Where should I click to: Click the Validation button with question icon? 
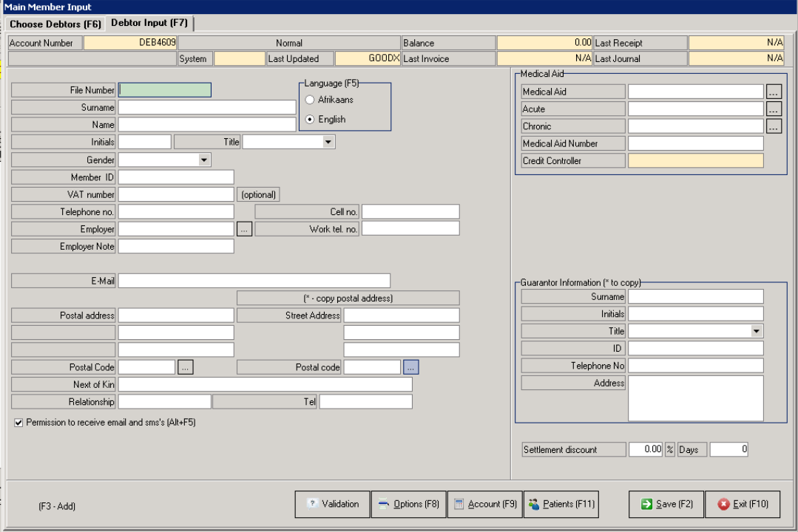click(332, 504)
